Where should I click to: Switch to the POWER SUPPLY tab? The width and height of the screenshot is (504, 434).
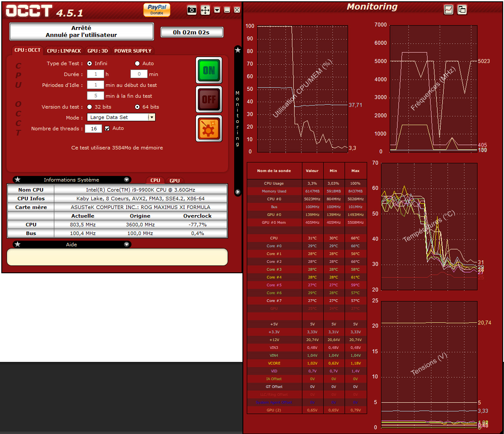pyautogui.click(x=133, y=51)
